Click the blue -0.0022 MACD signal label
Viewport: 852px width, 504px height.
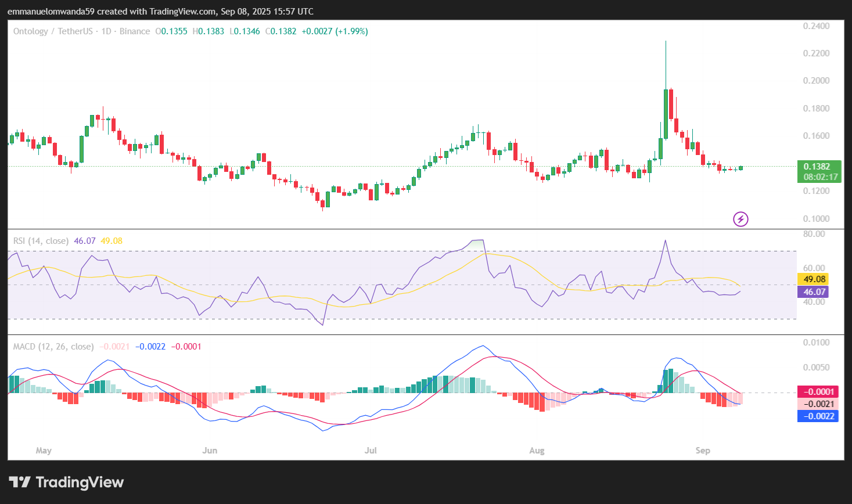point(818,416)
